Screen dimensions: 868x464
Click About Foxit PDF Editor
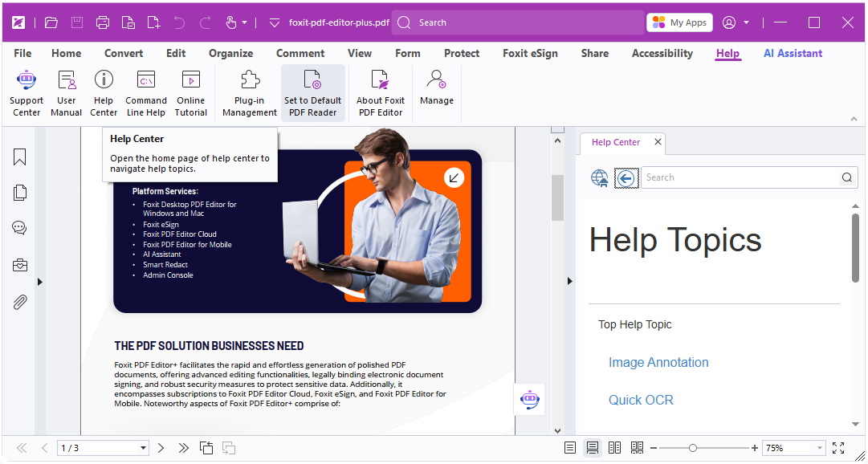click(x=381, y=93)
